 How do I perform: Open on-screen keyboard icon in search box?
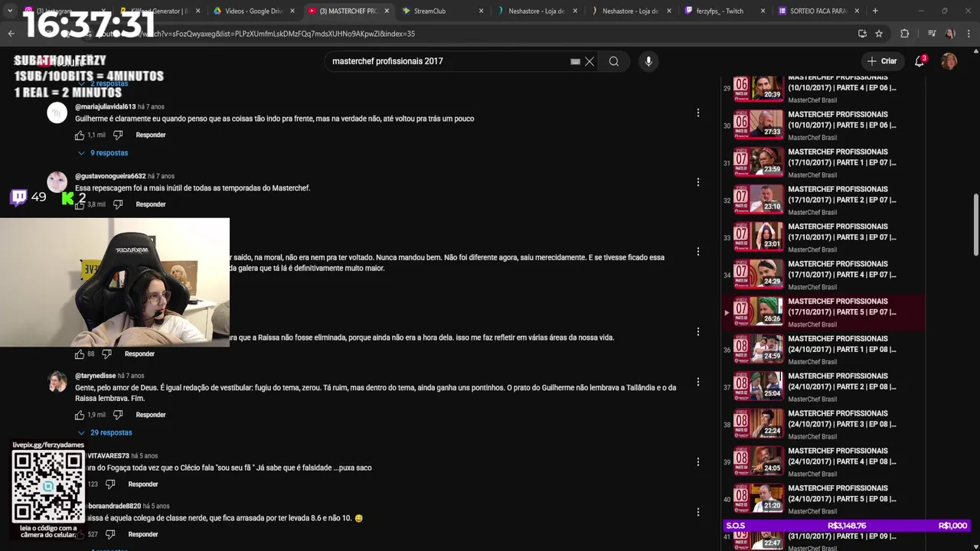click(575, 61)
